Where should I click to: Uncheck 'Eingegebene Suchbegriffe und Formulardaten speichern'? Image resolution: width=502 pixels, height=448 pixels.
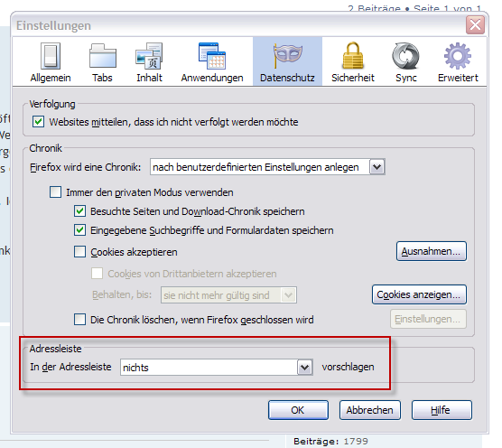[x=79, y=230]
